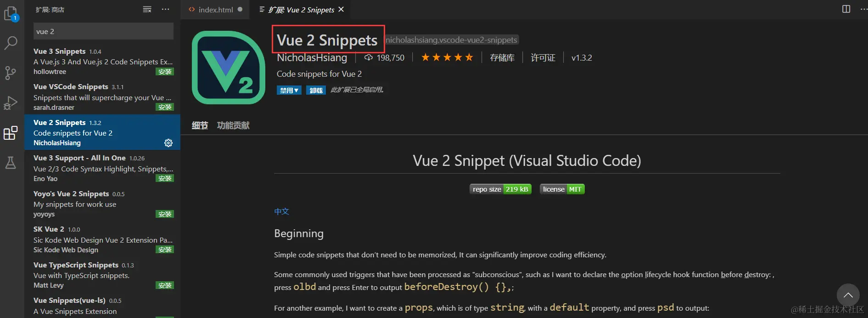The image size is (868, 318).
Task: Click the repo size 219 kB badge
Action: pos(500,189)
